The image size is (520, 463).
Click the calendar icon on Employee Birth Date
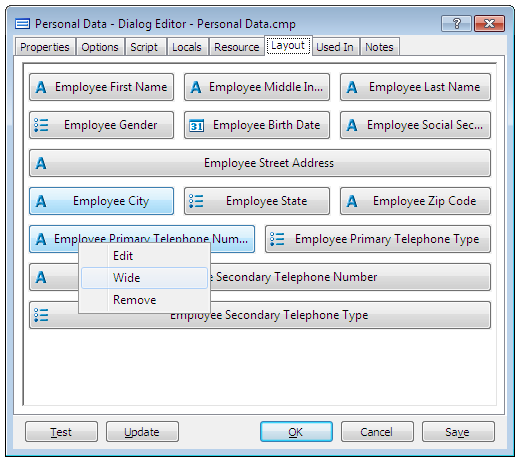[x=196, y=126]
